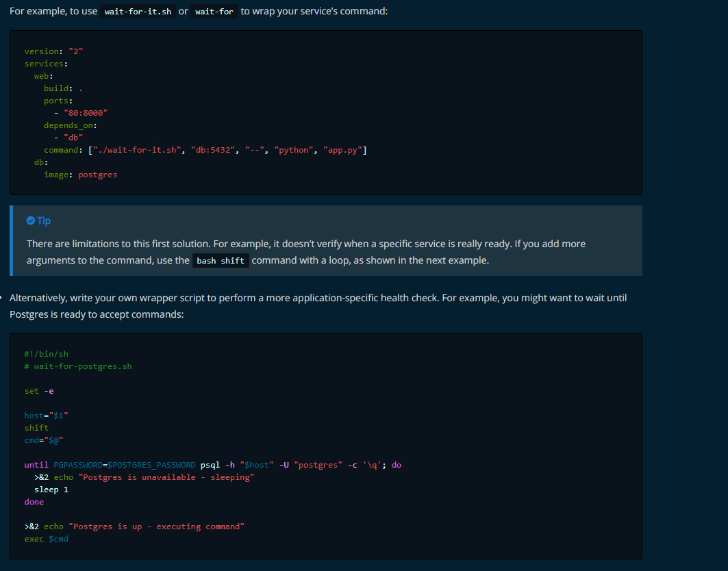Image resolution: width=728 pixels, height=571 pixels.
Task: Click the "$host" argument after psql -h
Action: 257,465
